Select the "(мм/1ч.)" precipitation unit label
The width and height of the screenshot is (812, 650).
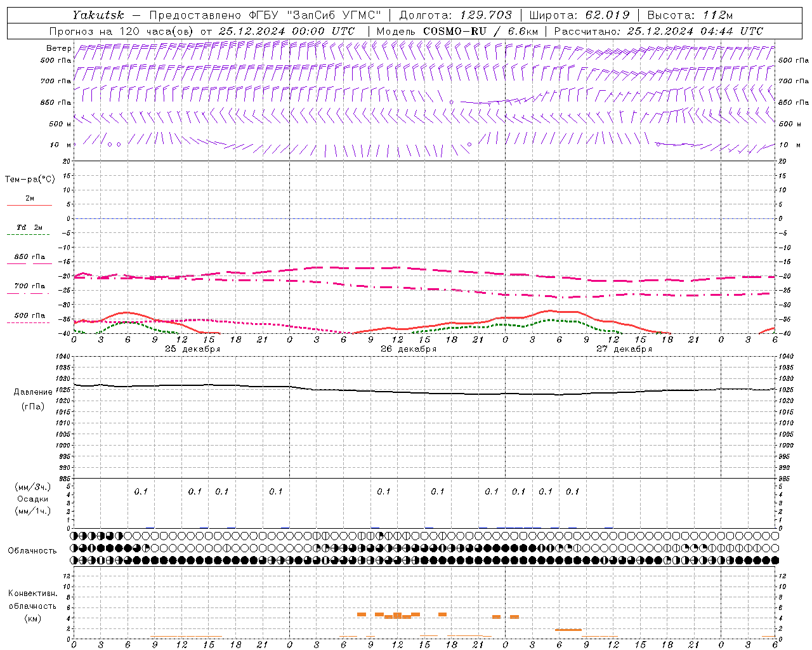coord(33,510)
